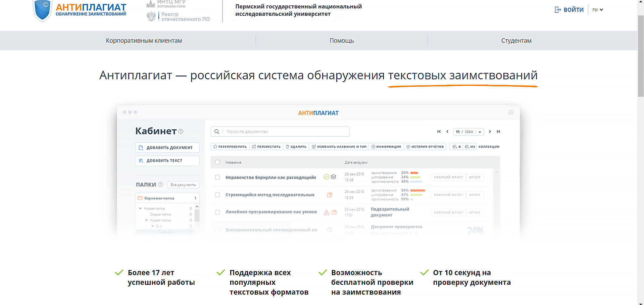Click От 10 секунд на проверку документа
Viewport: 644px width, 305px height.
472,277
